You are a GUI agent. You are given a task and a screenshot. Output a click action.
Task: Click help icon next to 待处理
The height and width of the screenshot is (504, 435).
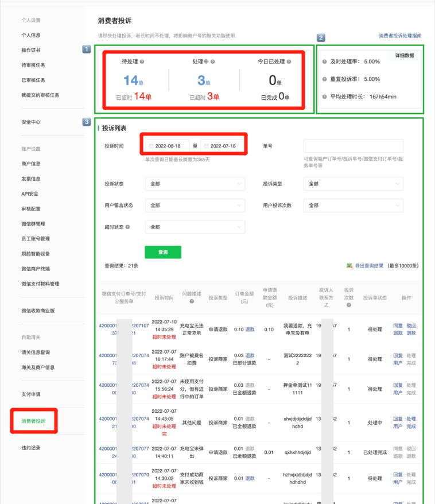pos(142,61)
